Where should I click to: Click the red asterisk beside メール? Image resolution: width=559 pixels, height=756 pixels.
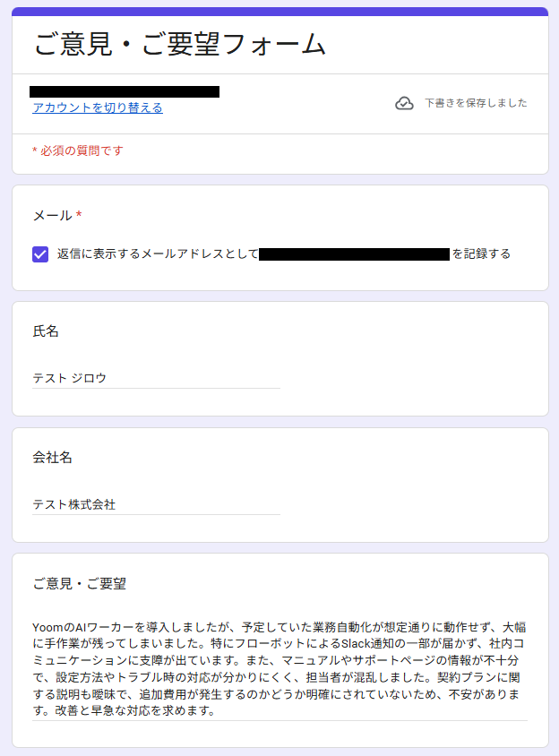(79, 214)
